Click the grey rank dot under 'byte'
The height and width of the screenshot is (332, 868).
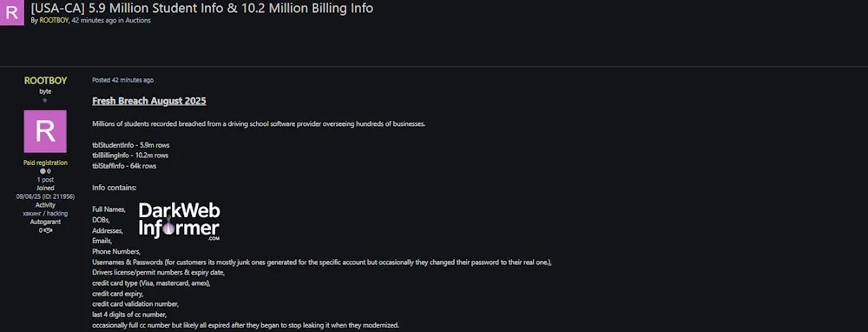[45, 100]
